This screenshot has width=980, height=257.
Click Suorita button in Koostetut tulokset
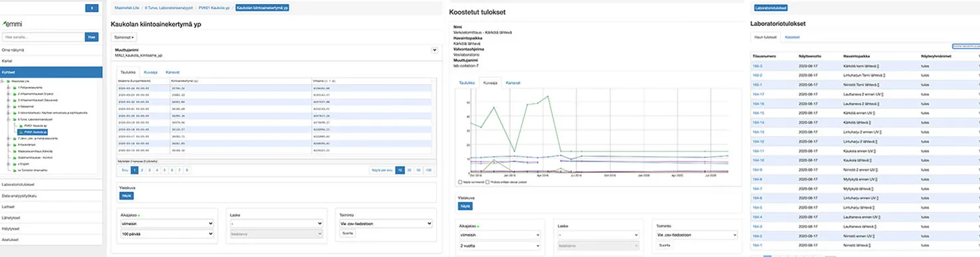664,245
